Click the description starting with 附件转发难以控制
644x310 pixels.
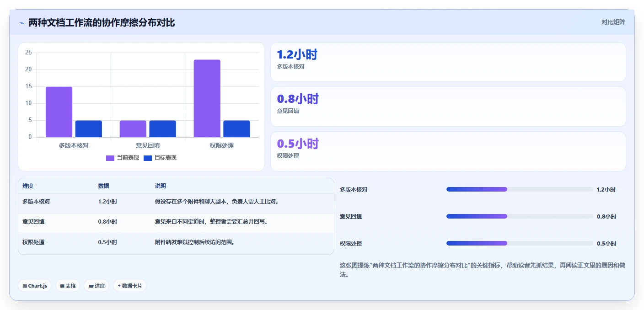pyautogui.click(x=195, y=242)
